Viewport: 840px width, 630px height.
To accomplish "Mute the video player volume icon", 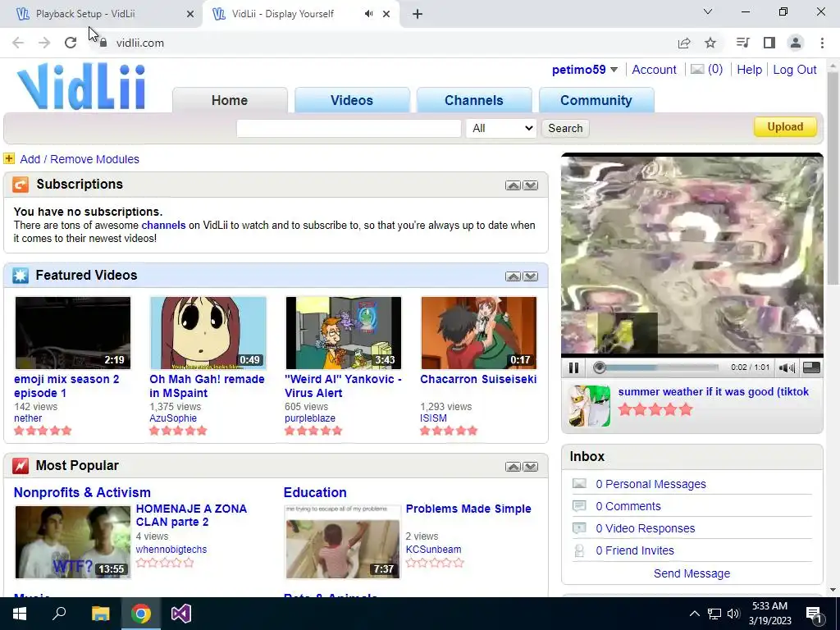I will tap(787, 367).
